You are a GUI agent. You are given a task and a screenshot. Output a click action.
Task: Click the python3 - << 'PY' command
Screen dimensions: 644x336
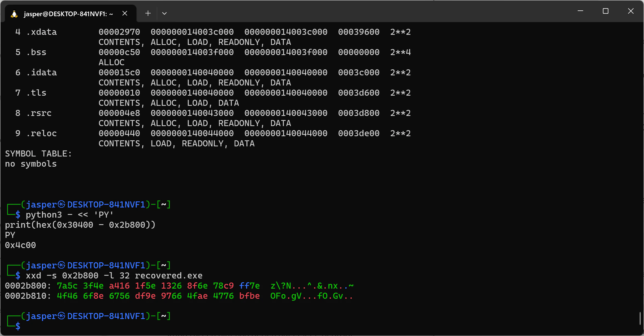pos(69,215)
